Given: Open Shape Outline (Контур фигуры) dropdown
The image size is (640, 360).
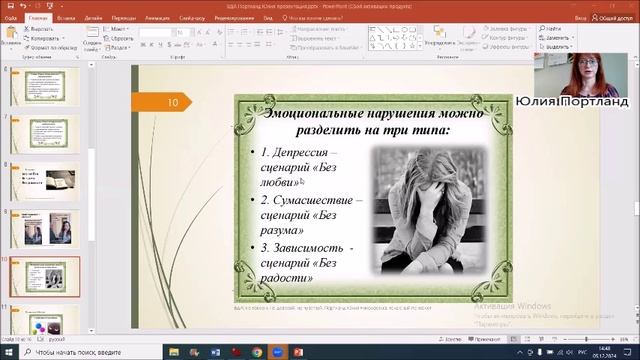Looking at the screenshot, I should tap(505, 38).
